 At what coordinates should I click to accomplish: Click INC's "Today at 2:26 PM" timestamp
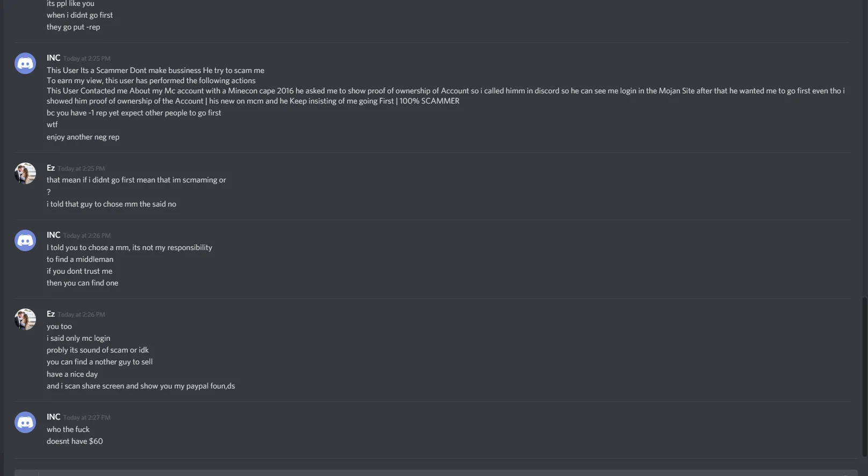tap(87, 236)
